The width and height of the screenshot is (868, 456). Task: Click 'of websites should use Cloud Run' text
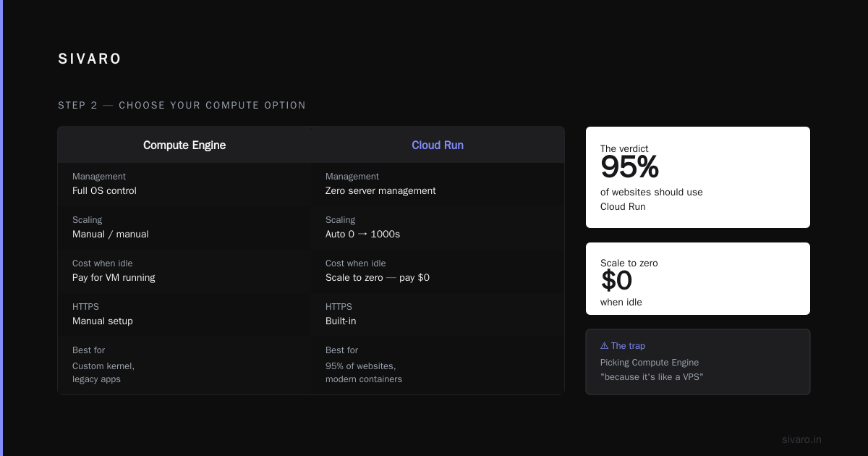pos(652,200)
